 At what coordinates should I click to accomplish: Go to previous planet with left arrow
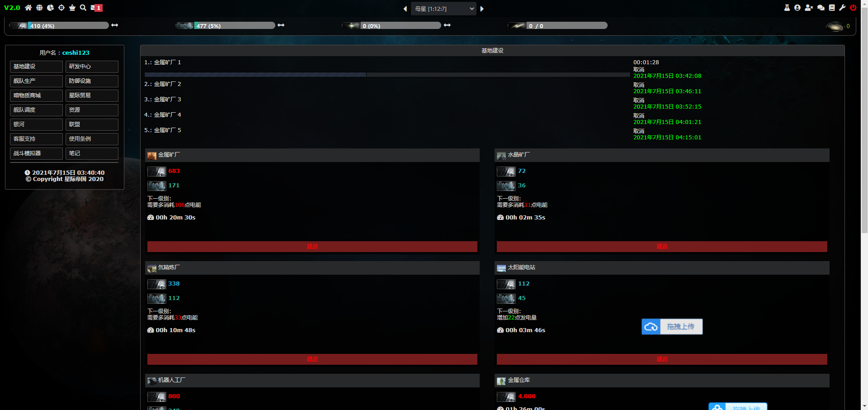tap(405, 9)
